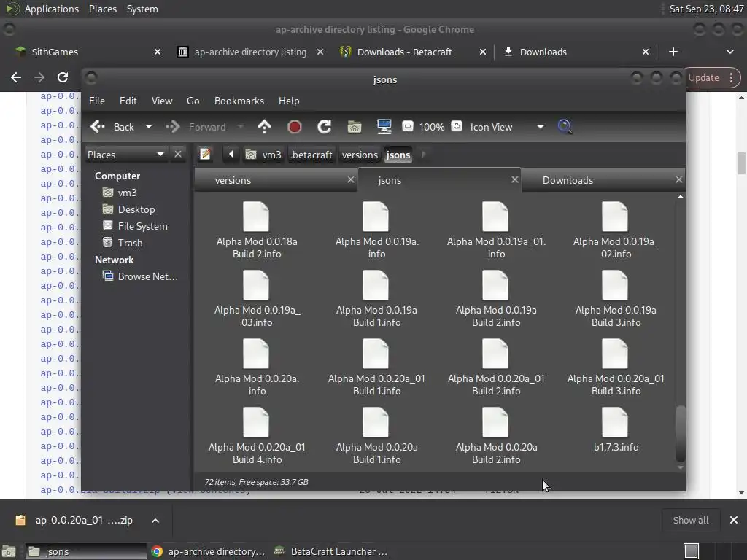
Task: Go up to the parent folder
Action: click(264, 127)
